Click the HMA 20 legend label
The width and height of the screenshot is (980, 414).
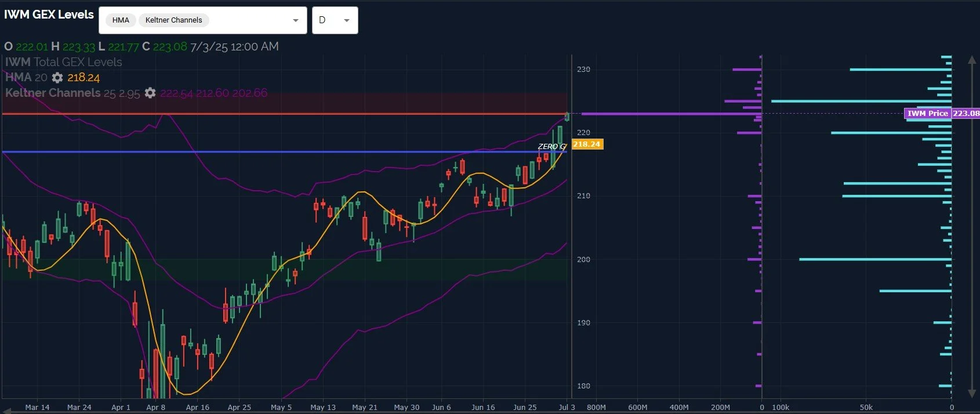point(26,77)
